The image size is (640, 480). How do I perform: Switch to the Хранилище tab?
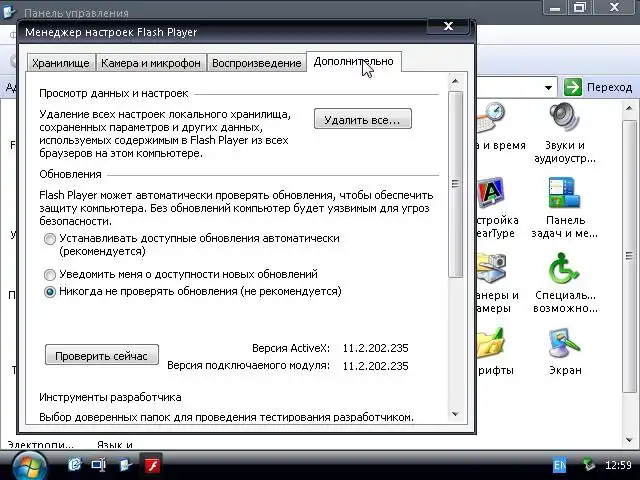(x=61, y=63)
